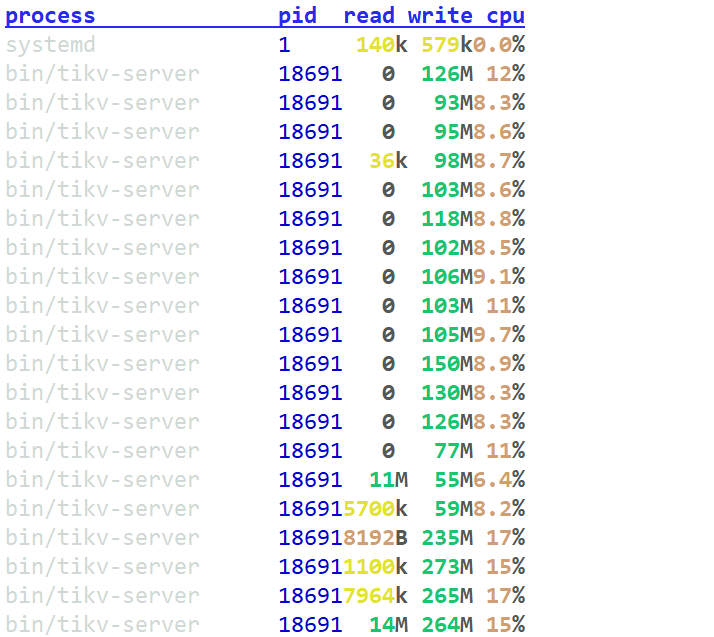
Task: Select the write value '579k'
Action: tap(447, 45)
